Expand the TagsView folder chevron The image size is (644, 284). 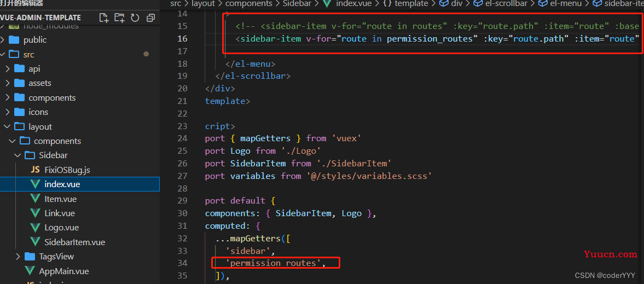click(x=18, y=257)
